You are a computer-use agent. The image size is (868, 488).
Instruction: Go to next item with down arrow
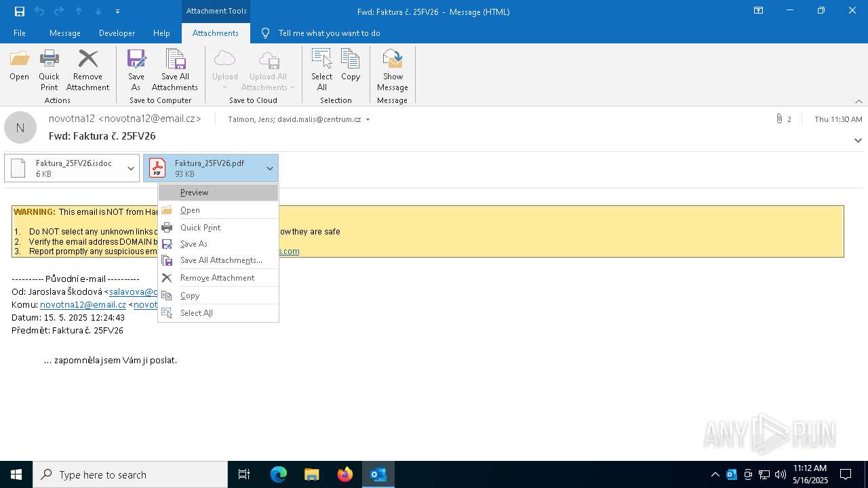pos(98,12)
